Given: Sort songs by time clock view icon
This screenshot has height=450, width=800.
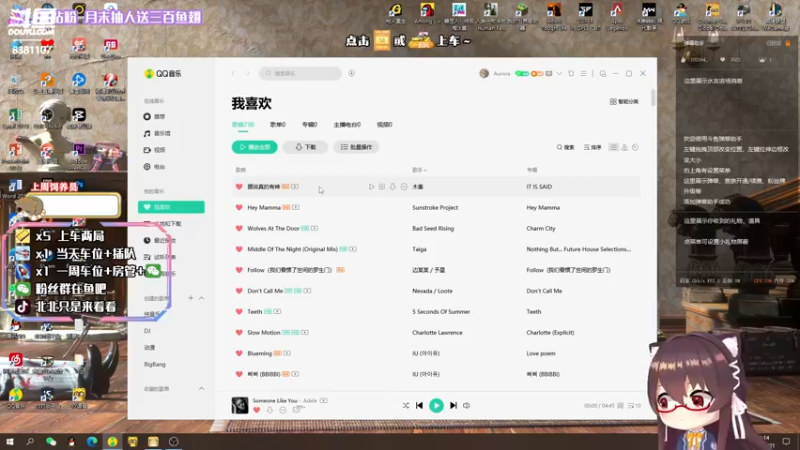Looking at the screenshot, I should pyautogui.click(x=635, y=147).
